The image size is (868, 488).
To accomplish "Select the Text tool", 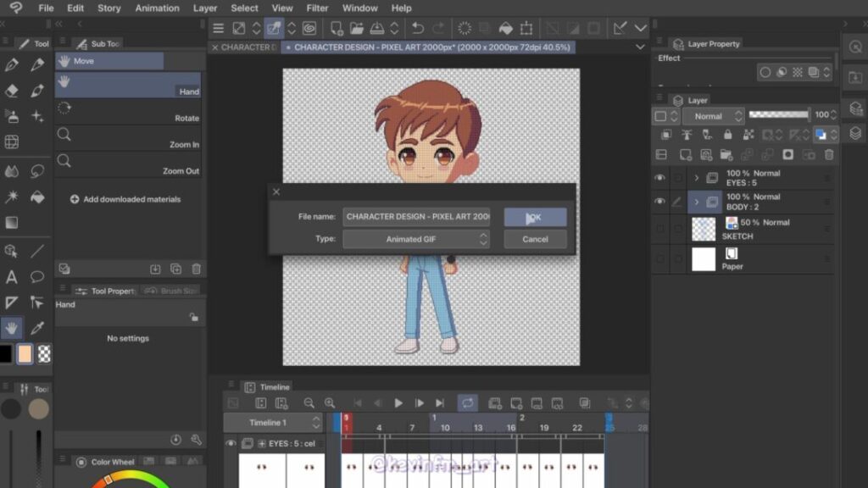I will tap(12, 277).
